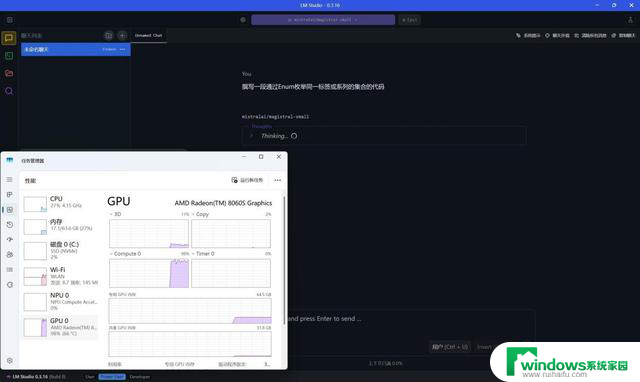Click the third chat toolbar option at top-right
This screenshot has width=640, height=382.
pos(590,36)
